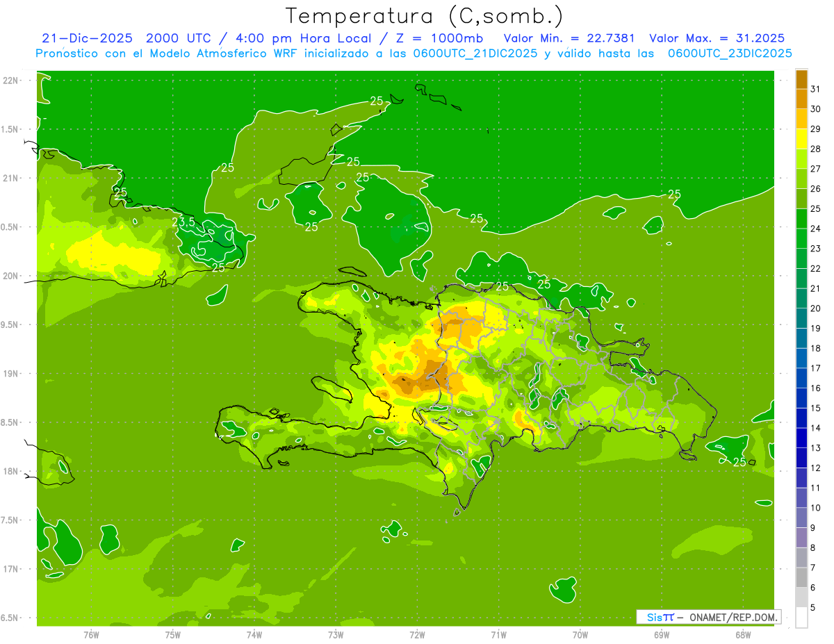The image size is (834, 644).
Task: Click the "19N" latitude label
Action: (x=10, y=373)
